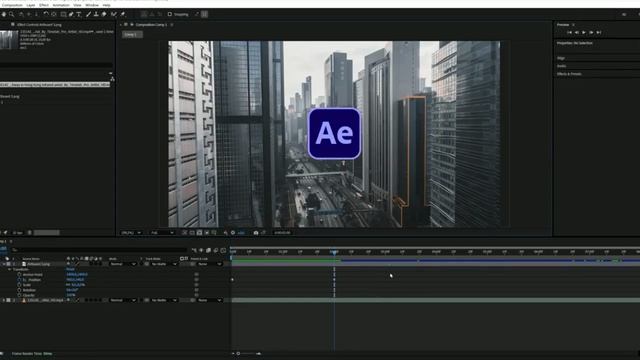The image size is (640, 360).
Task: Open the second layer blending mode dropdown
Action: 123,300
